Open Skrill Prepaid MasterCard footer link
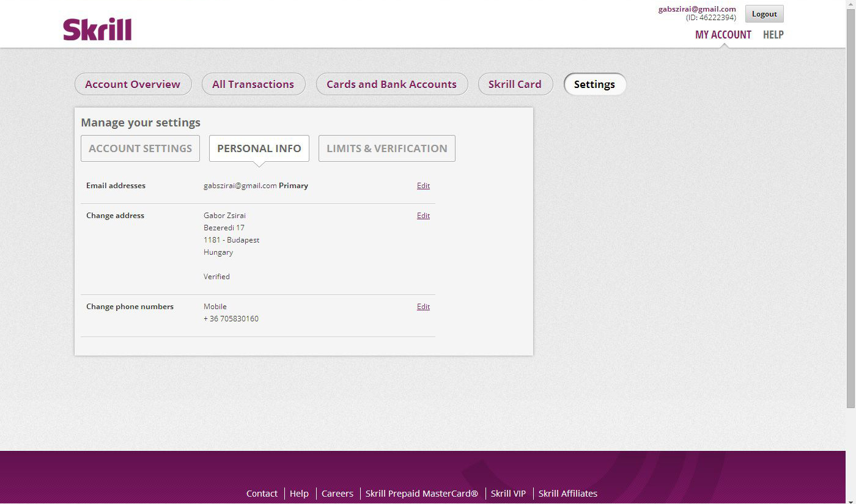This screenshot has width=856, height=504. click(x=422, y=494)
